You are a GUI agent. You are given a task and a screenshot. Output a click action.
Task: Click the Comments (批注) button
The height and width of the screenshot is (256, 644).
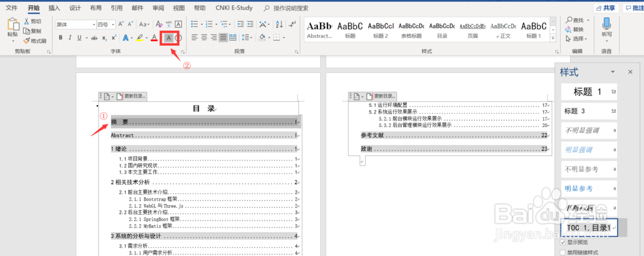(x=634, y=8)
